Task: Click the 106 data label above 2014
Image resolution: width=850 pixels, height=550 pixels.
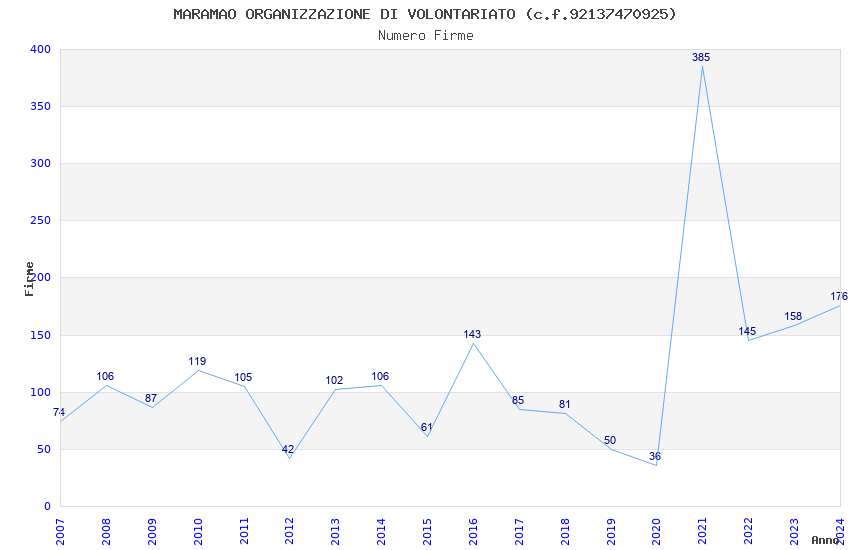Action: coord(380,377)
